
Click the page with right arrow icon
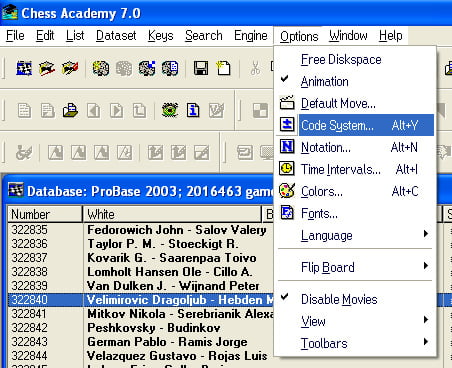click(116, 110)
